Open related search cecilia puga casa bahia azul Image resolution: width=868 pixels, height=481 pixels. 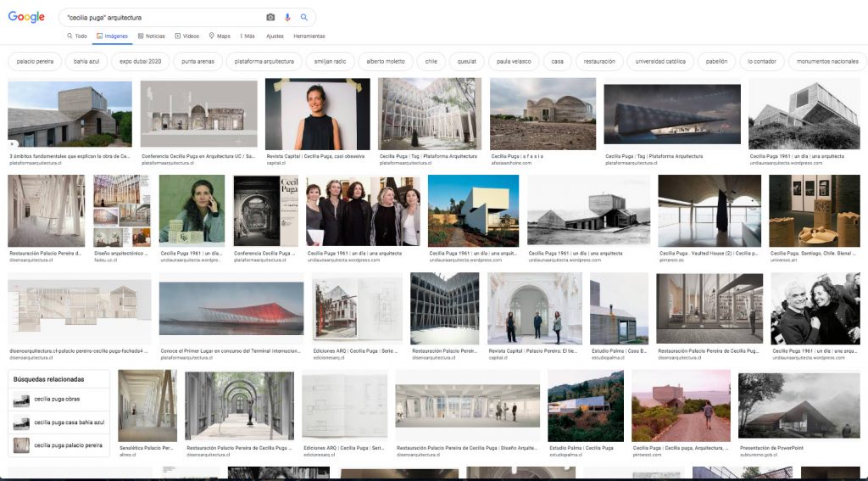pos(68,422)
